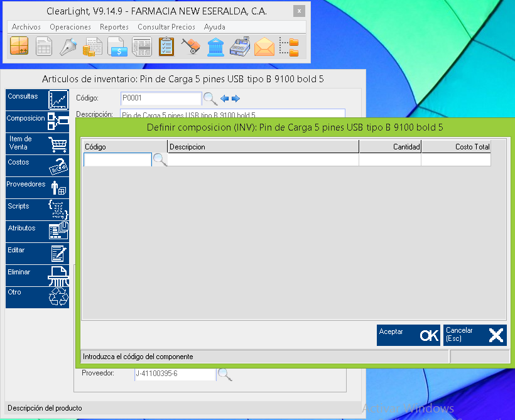Search component code with magnifier icon
Screen dimensions: 515x420
[160, 160]
